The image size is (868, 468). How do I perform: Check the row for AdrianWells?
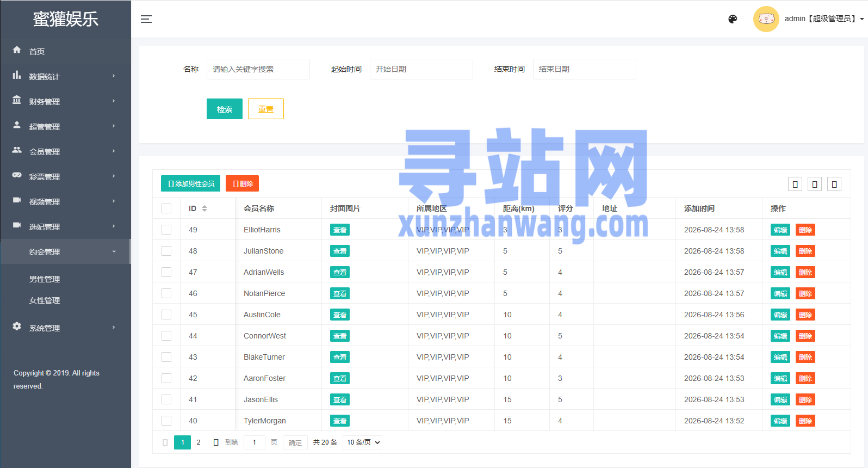pyautogui.click(x=166, y=272)
